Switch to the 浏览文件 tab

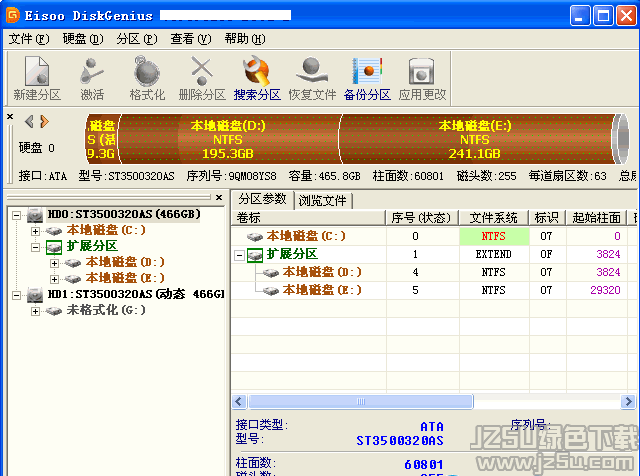point(322,200)
